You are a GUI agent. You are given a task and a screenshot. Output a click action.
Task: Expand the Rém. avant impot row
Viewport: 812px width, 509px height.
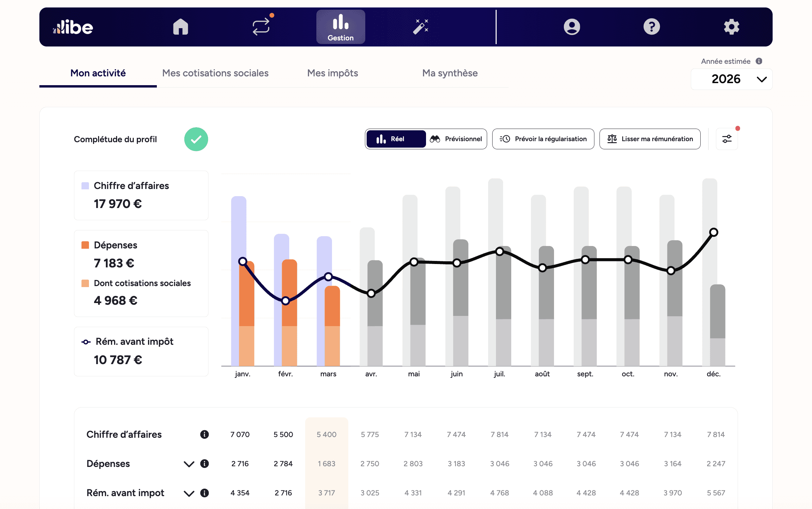click(x=189, y=493)
